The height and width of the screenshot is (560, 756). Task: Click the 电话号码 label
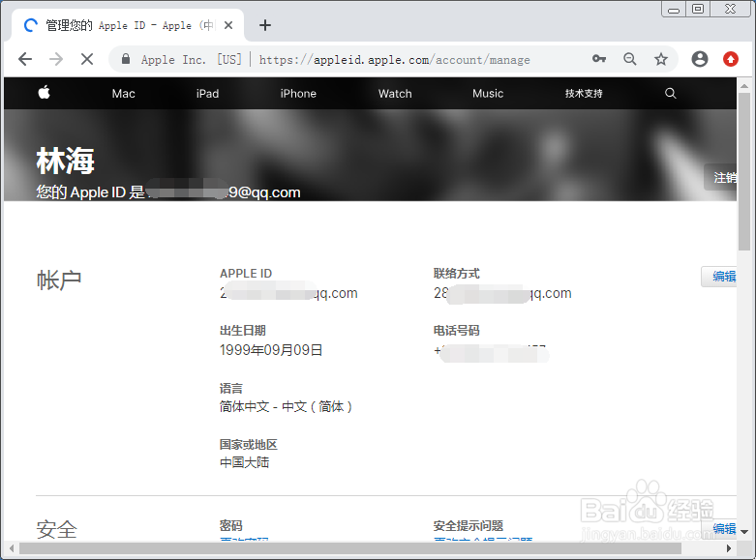pos(456,331)
